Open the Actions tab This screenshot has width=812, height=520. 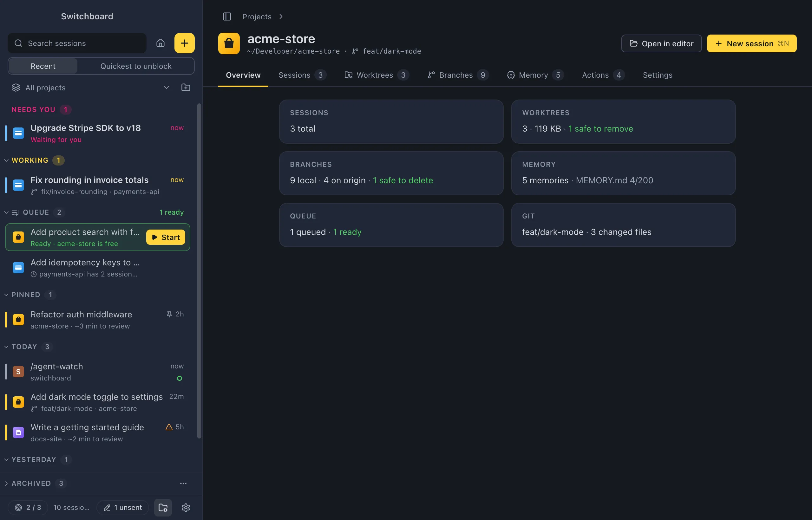coord(603,75)
